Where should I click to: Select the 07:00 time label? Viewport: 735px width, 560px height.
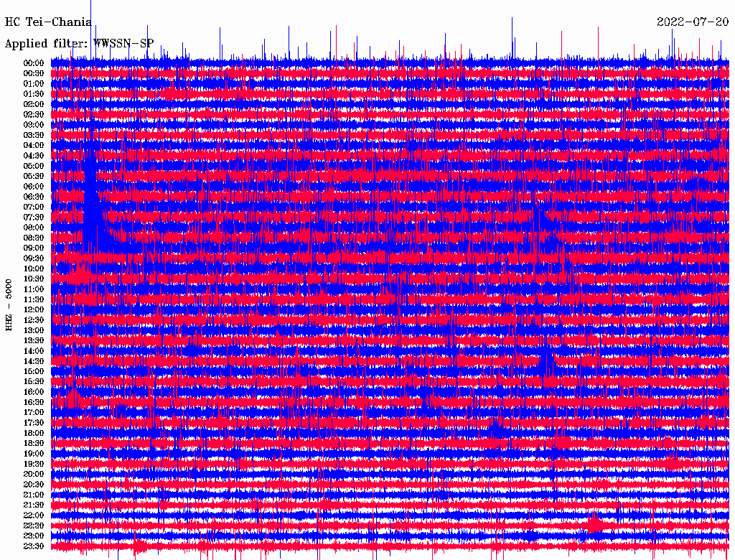point(33,207)
